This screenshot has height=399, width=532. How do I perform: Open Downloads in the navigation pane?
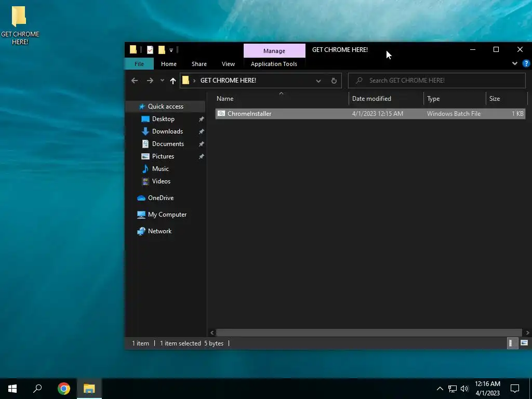pos(167,131)
